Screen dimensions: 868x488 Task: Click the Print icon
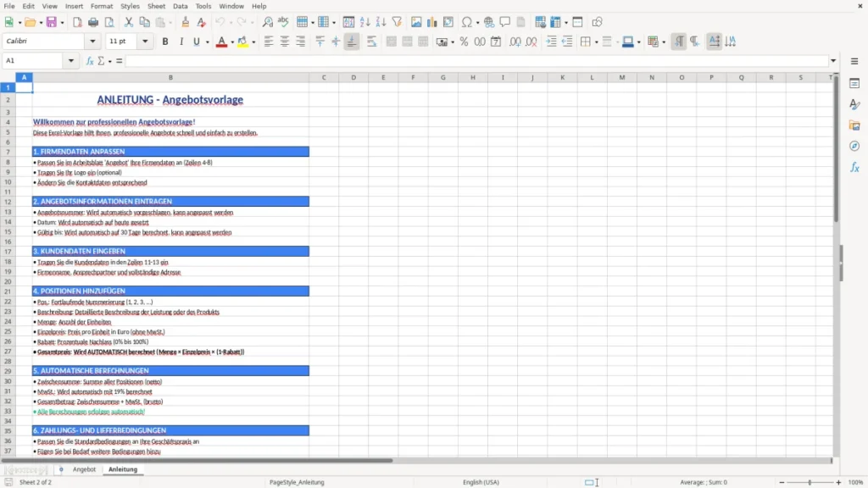coord(93,22)
